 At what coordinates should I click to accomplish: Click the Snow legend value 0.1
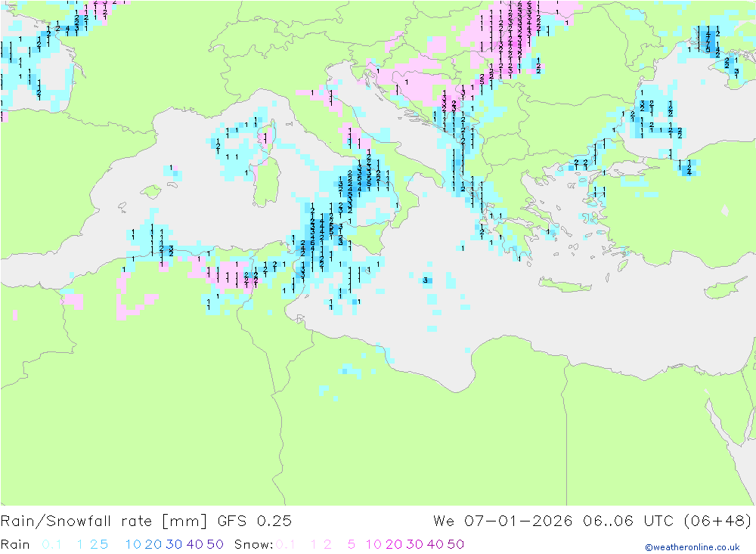click(286, 544)
